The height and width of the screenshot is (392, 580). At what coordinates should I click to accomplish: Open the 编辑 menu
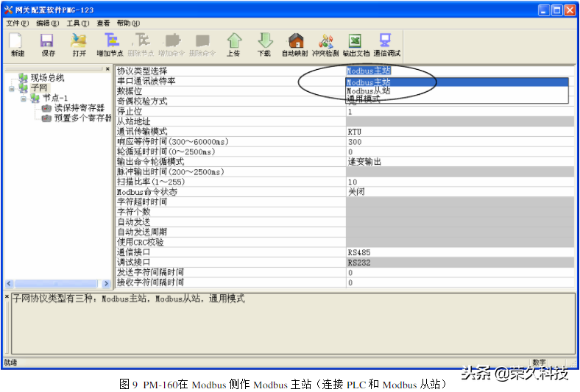pos(47,24)
